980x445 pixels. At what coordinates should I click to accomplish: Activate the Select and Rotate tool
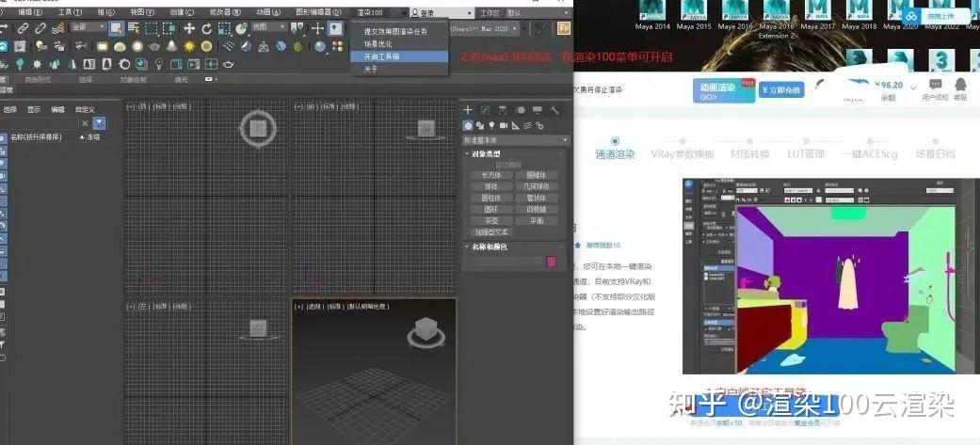click(x=206, y=28)
